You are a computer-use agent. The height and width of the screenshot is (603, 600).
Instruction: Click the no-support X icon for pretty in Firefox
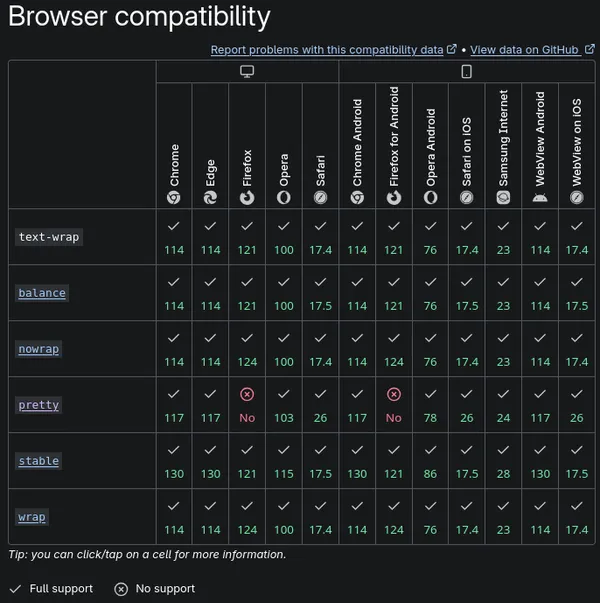tap(247, 394)
